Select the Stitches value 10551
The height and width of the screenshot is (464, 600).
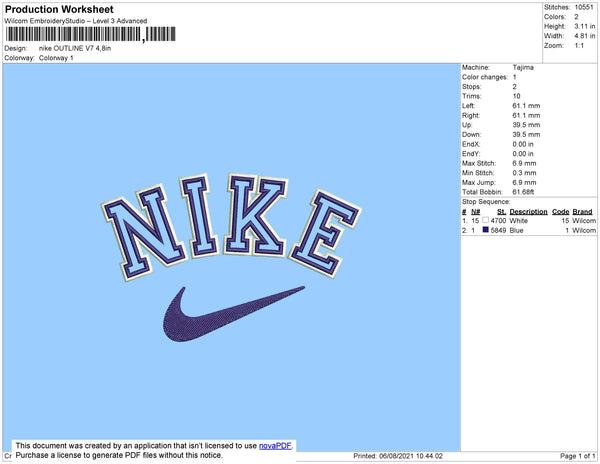[584, 7]
